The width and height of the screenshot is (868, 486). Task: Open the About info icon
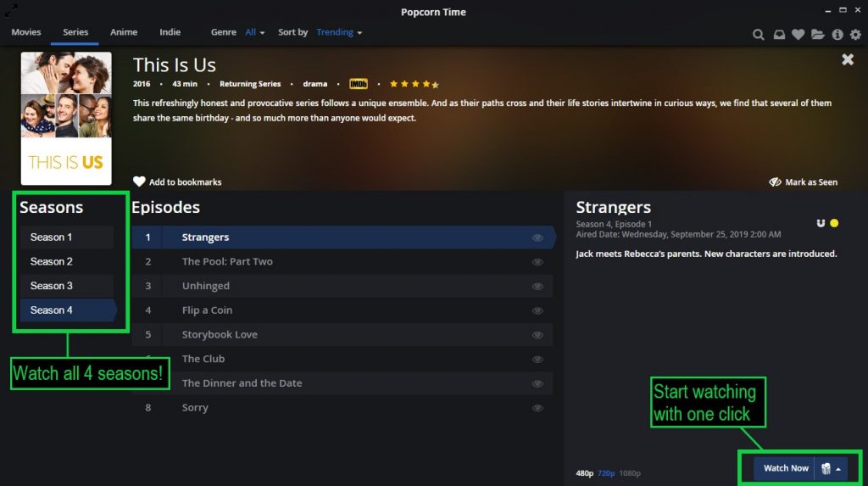point(837,35)
